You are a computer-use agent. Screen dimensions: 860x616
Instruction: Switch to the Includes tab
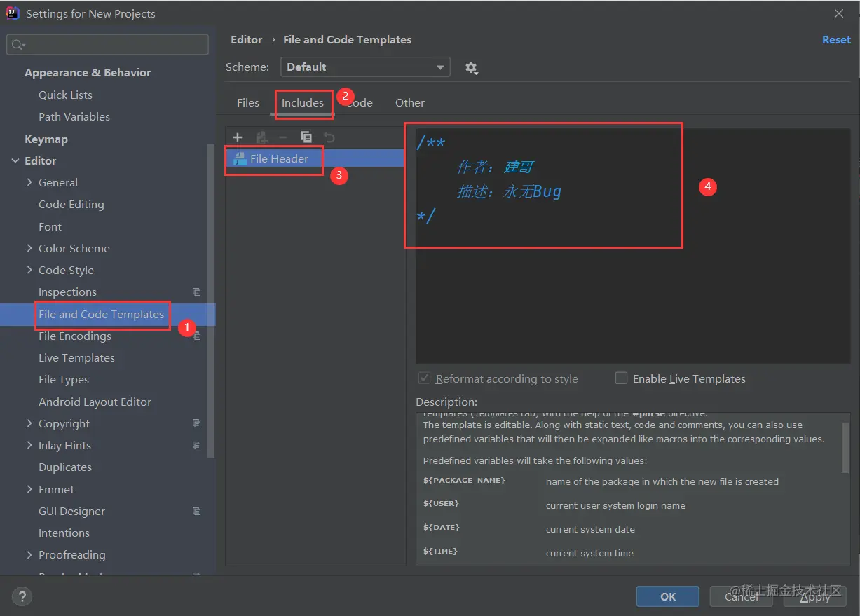tap(303, 103)
